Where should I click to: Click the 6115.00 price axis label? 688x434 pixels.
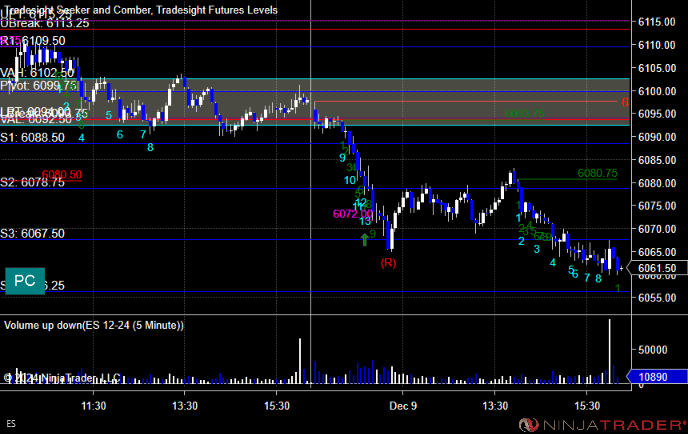pyautogui.click(x=656, y=22)
